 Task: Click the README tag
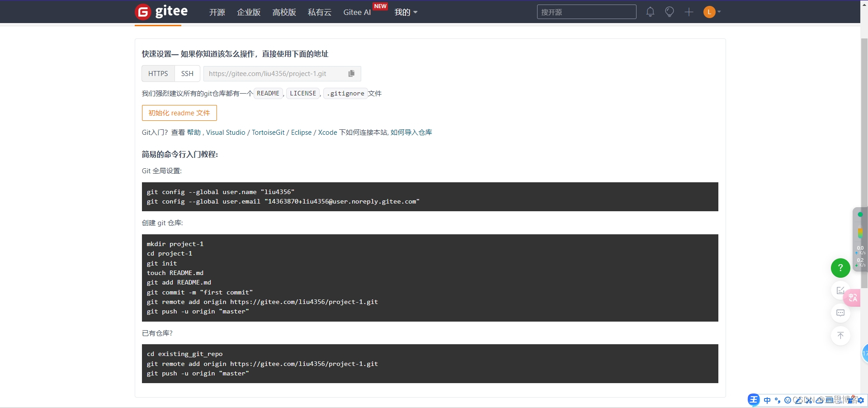click(x=268, y=93)
